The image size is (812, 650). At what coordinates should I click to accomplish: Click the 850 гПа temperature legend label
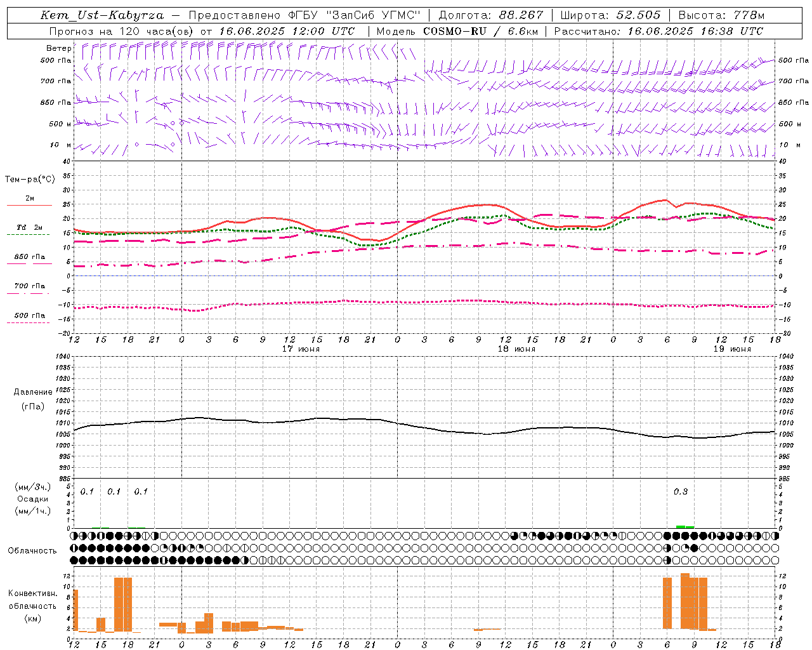click(29, 256)
